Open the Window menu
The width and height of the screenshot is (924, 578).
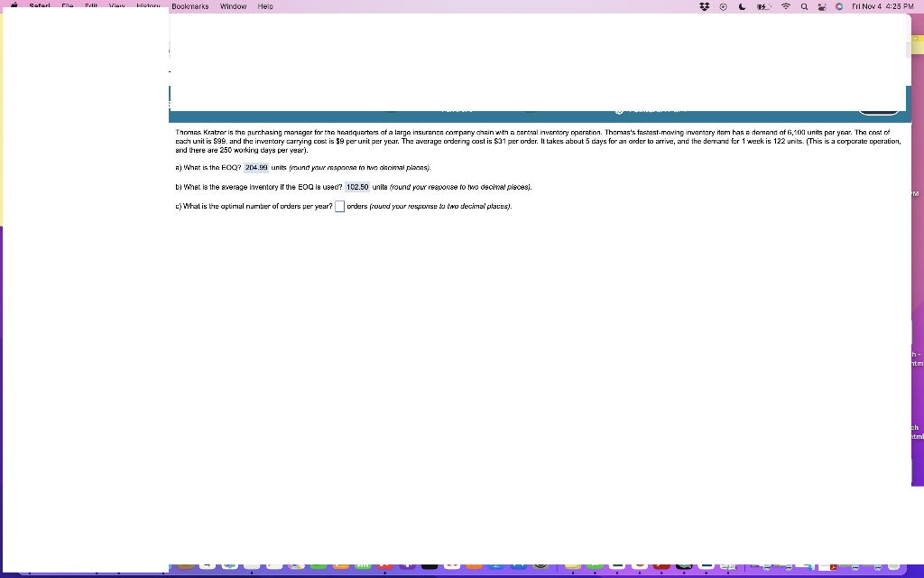coord(233,5)
